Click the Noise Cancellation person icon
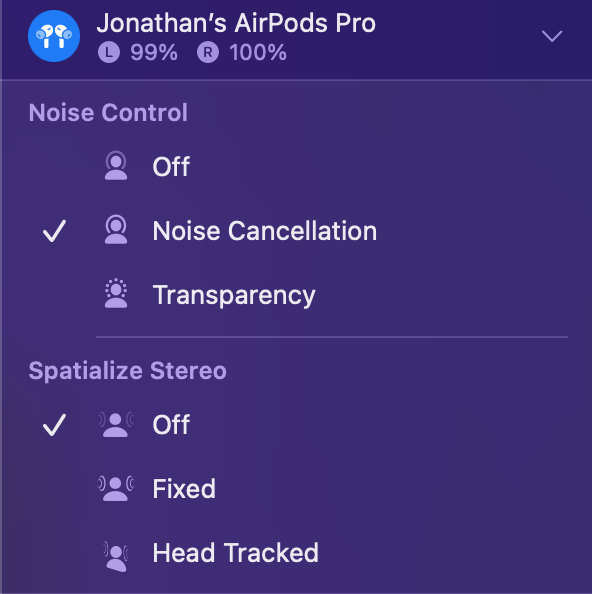Viewport: 592px width, 594px height. point(116,230)
